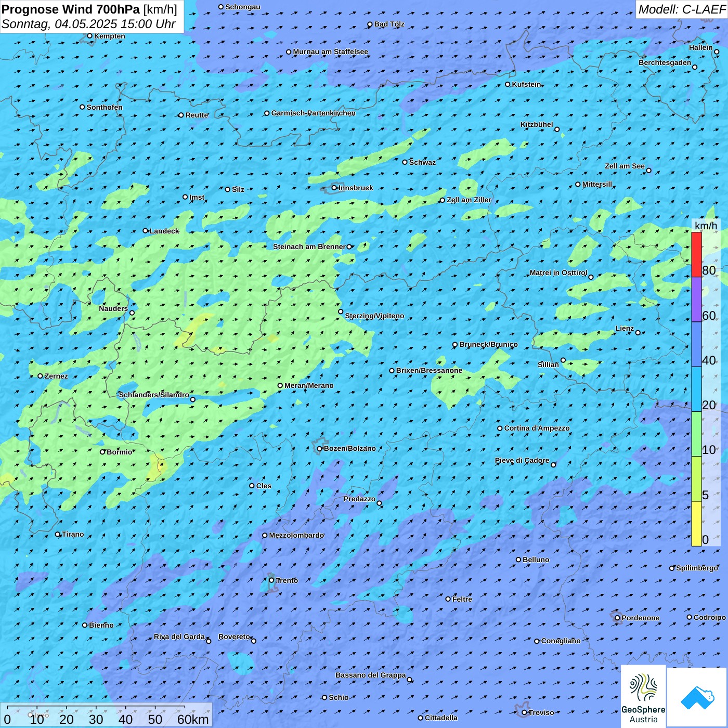
Task: Click the Brixen/Bressanone label
Action: 429,370
